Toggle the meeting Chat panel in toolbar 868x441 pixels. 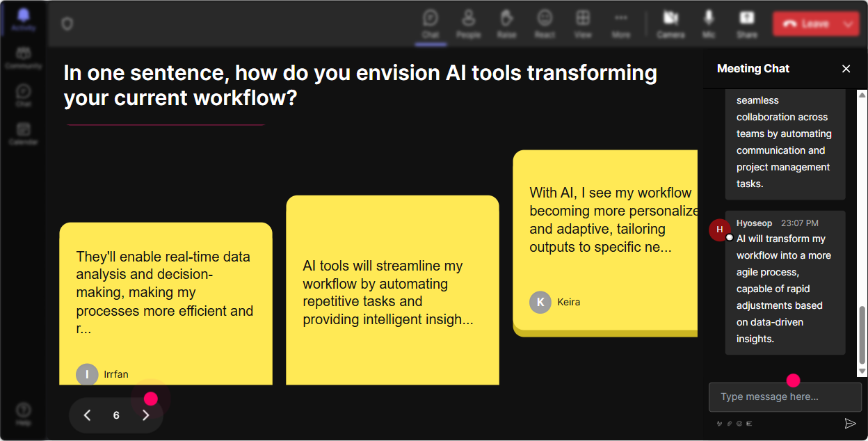[431, 24]
